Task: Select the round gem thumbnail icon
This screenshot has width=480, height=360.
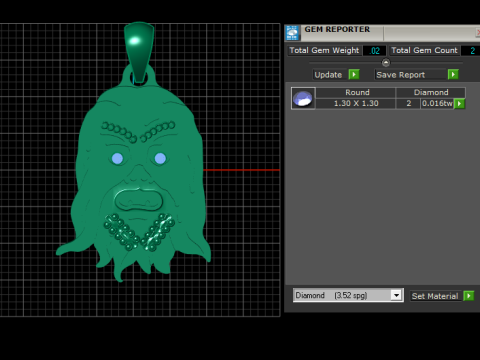Action: (x=303, y=98)
